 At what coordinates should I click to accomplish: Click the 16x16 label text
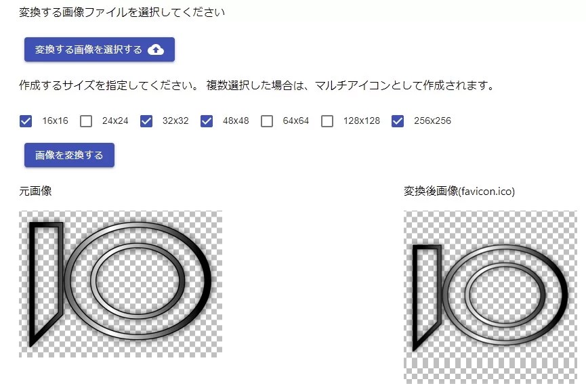click(x=56, y=121)
